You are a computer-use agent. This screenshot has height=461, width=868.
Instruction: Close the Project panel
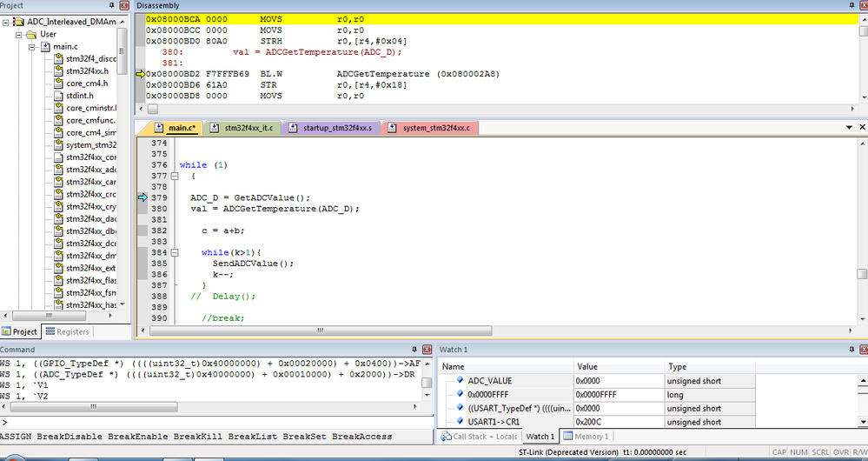click(124, 6)
